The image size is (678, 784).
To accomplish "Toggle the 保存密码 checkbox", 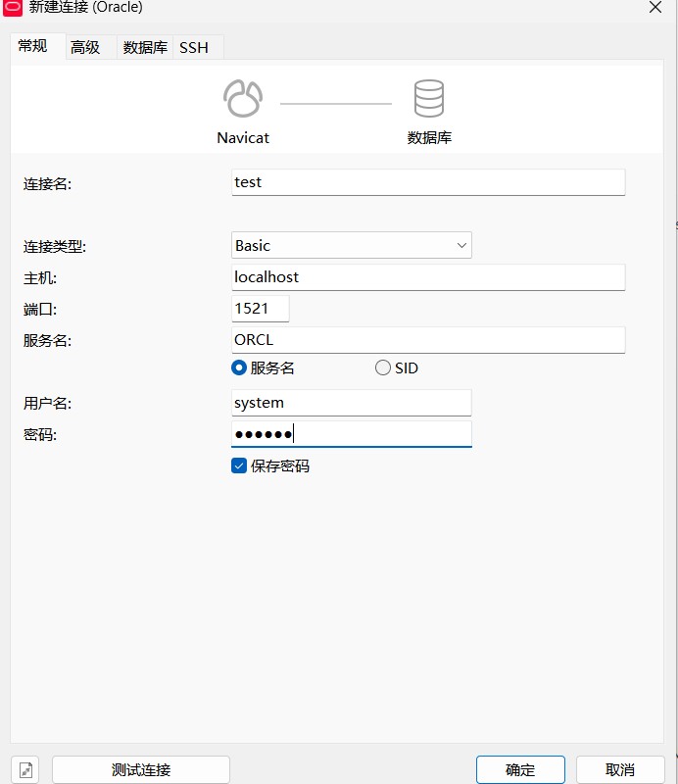I will pyautogui.click(x=239, y=465).
